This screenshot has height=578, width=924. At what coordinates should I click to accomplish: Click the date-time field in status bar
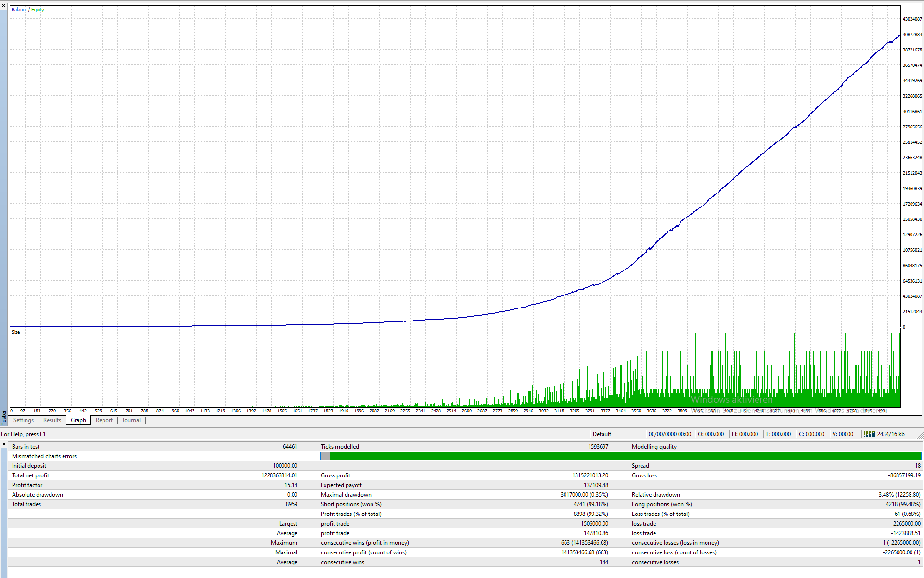[x=669, y=434]
